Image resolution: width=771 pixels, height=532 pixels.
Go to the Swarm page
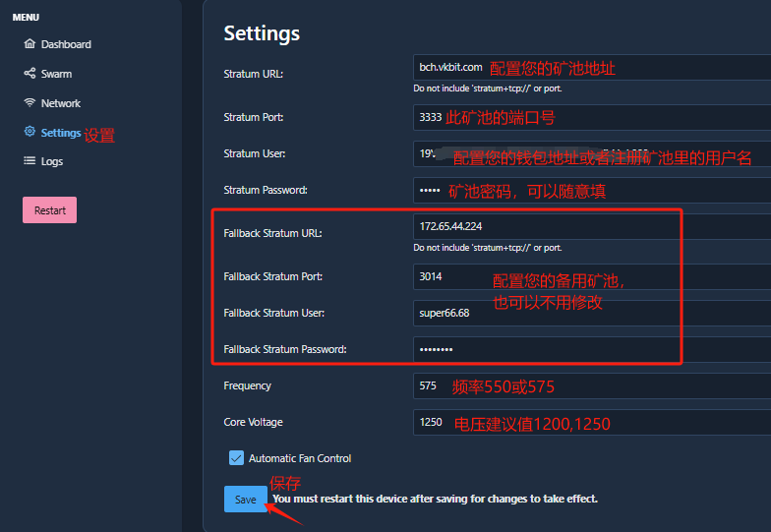(x=56, y=74)
